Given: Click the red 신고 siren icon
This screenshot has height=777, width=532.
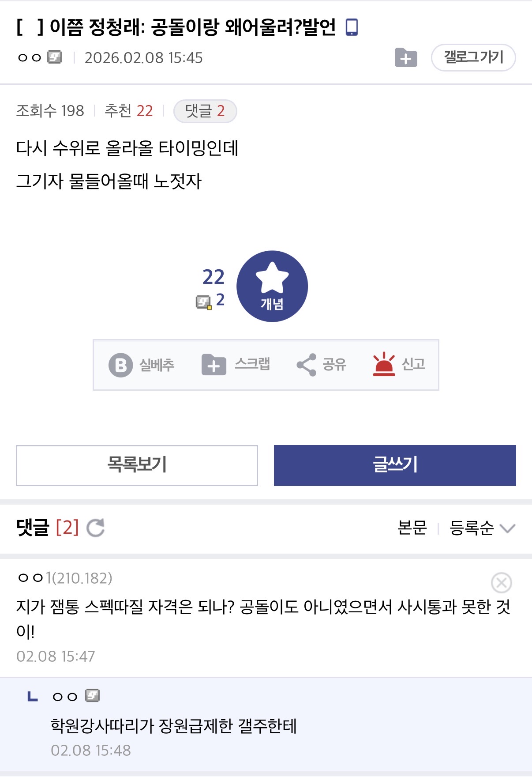Looking at the screenshot, I should 384,365.
